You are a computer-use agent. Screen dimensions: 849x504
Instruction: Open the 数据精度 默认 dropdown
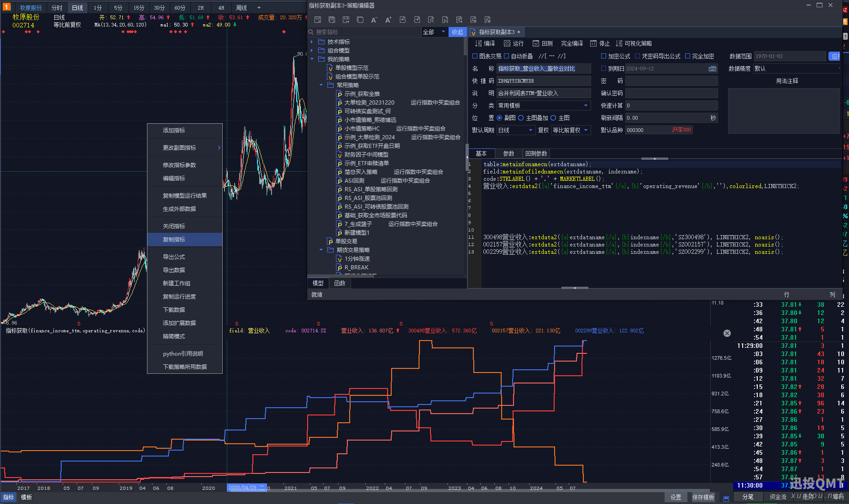pyautogui.click(x=797, y=68)
